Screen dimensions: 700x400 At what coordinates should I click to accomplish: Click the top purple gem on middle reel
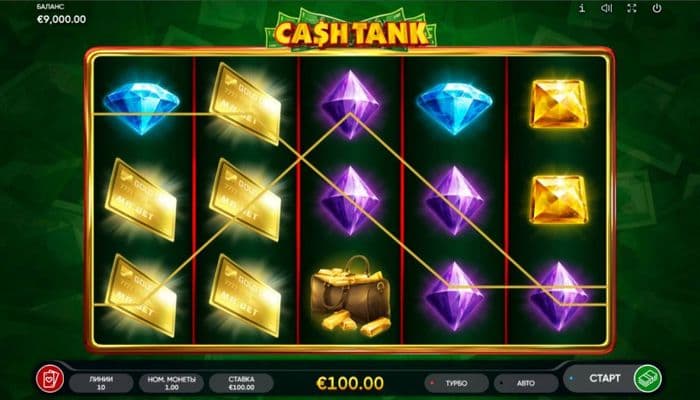[350, 105]
